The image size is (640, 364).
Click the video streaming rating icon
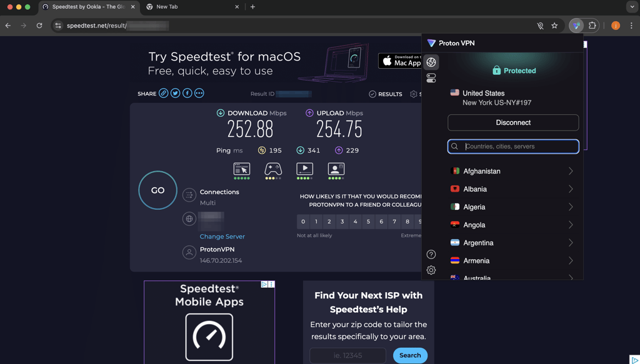pos(304,170)
